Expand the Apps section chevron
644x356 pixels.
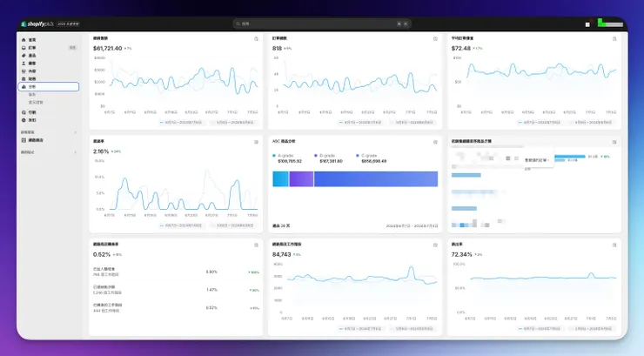click(x=75, y=152)
